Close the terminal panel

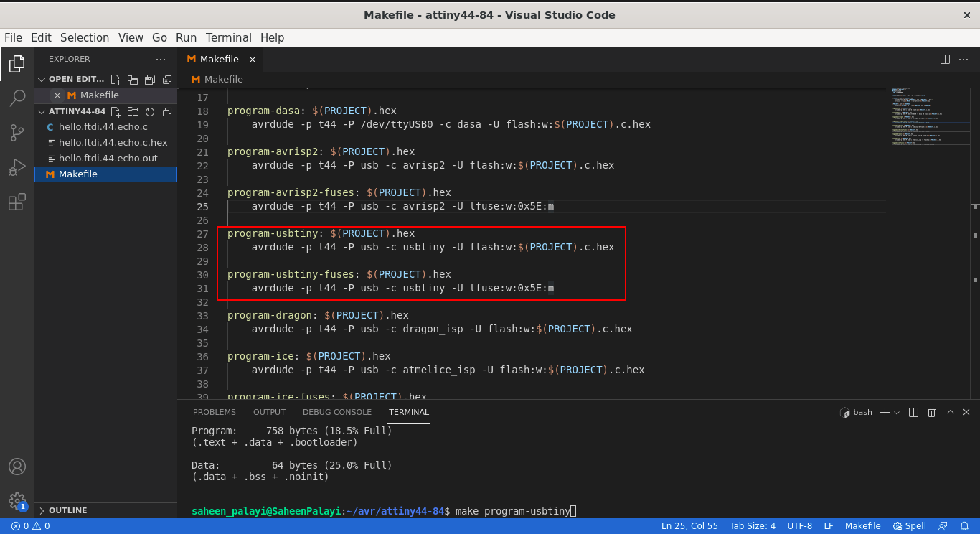[966, 412]
